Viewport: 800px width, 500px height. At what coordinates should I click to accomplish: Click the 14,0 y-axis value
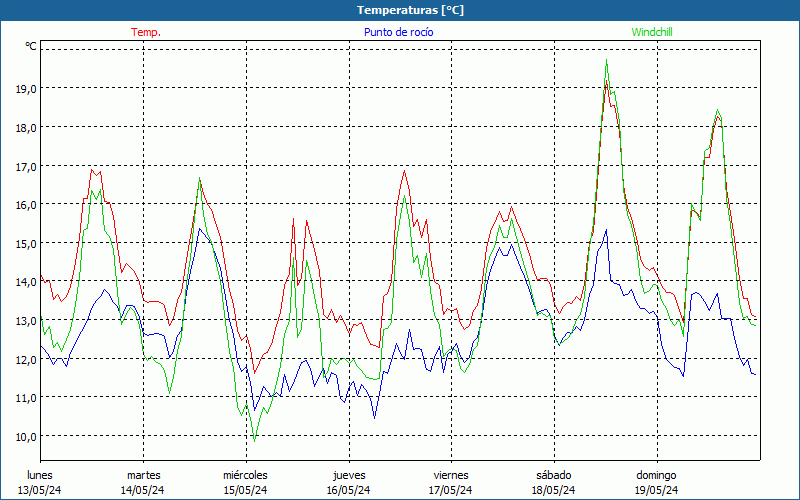click(27, 282)
